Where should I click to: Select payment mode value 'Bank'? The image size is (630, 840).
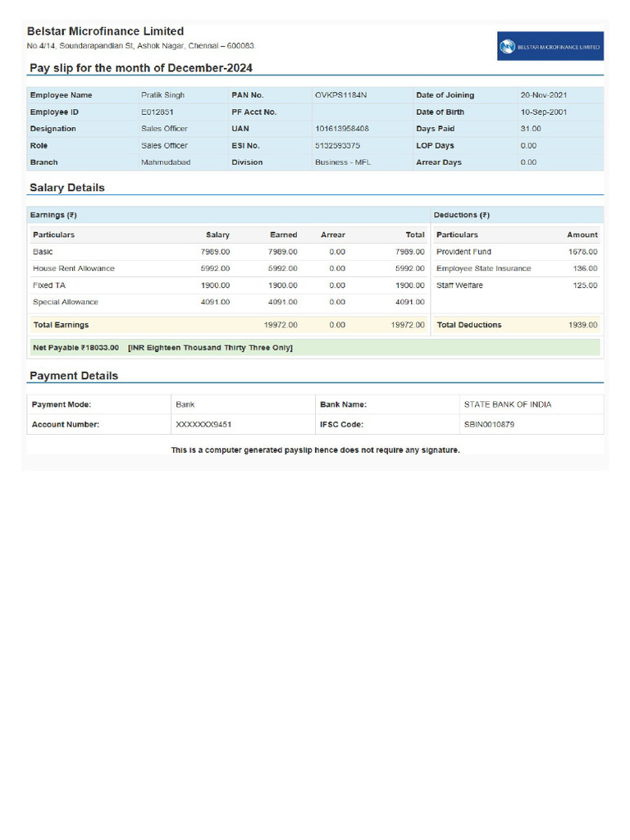coord(185,404)
